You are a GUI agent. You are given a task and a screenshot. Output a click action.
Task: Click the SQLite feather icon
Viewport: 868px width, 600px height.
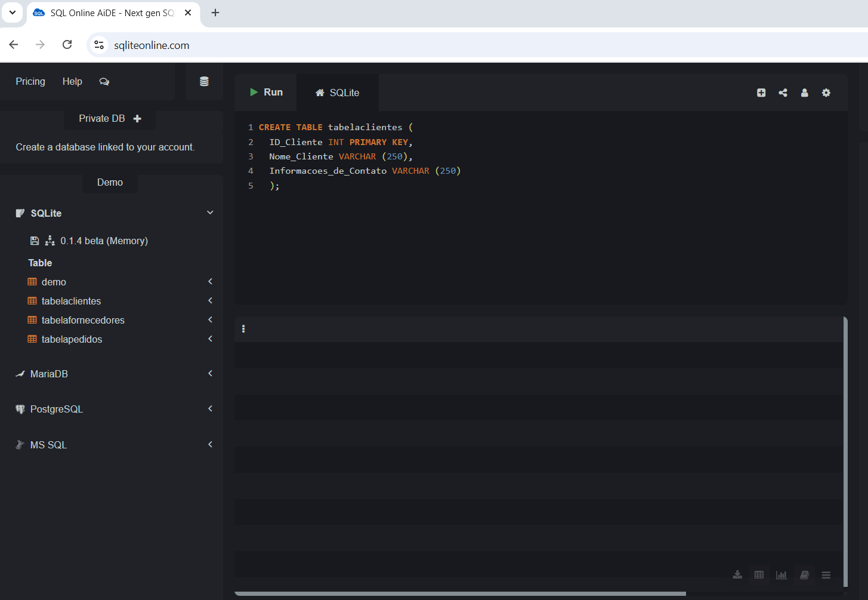pyautogui.click(x=20, y=213)
